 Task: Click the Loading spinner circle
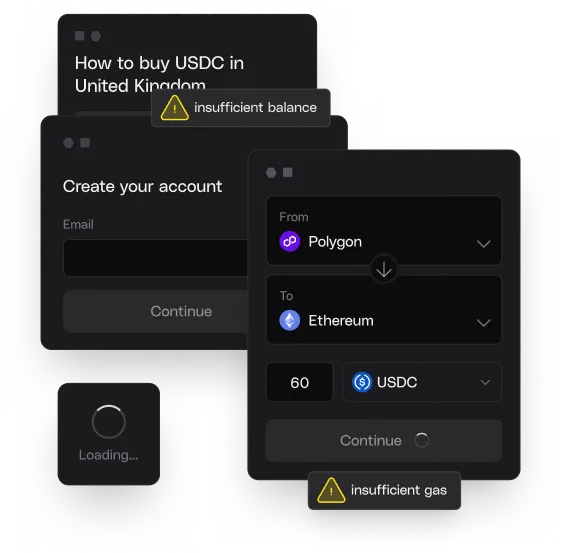[109, 422]
